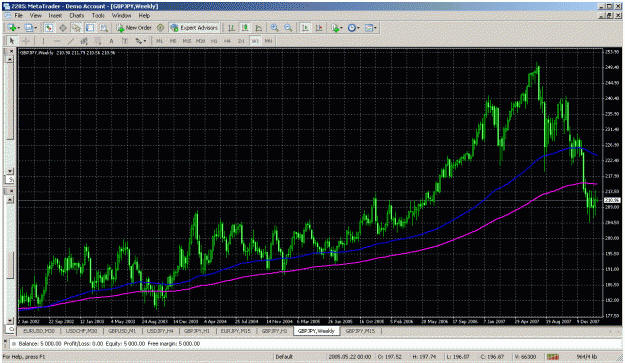Open the Charts menu
Image resolution: width=625 pixels, height=363 pixels.
coord(77,16)
